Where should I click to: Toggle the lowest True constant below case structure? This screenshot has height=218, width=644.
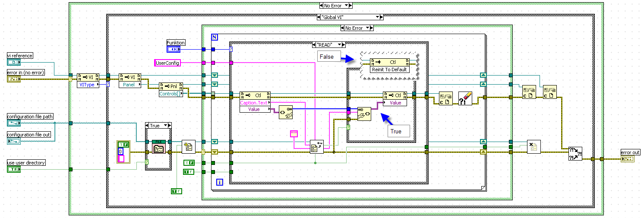(177, 191)
